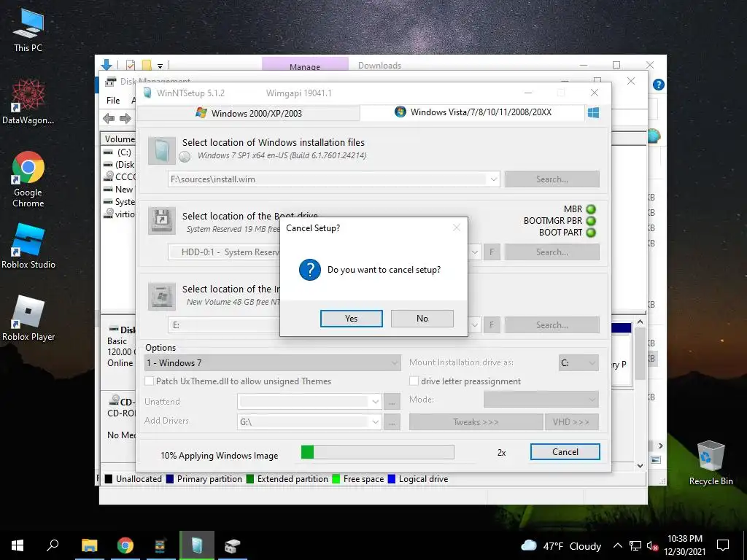The width and height of the screenshot is (747, 560).
Task: Confirm cancel by clicking Yes
Action: click(x=351, y=319)
